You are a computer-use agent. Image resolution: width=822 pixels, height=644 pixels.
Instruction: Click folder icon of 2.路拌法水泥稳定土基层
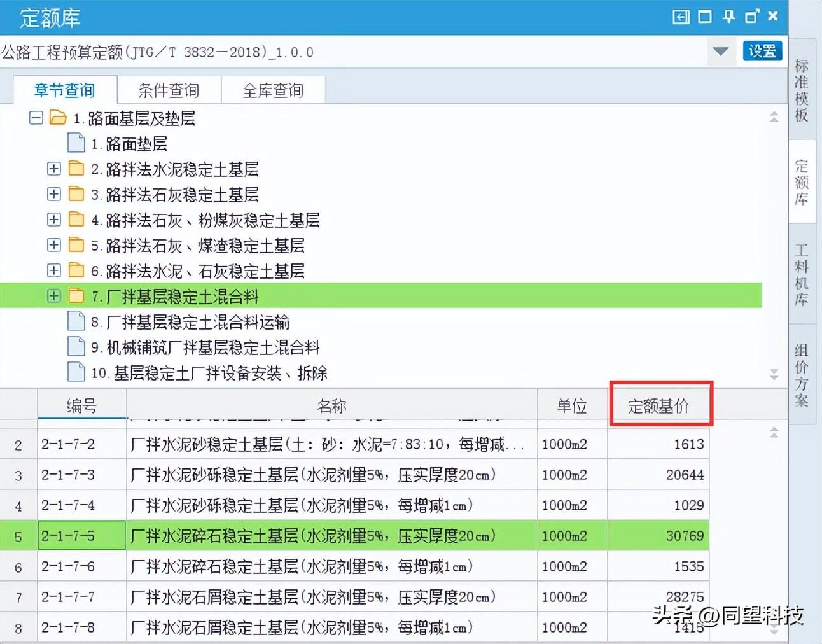(76, 168)
